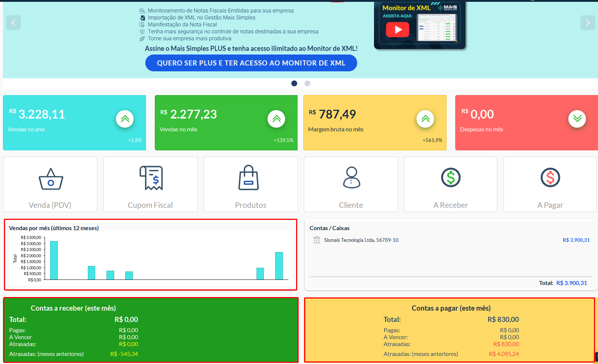The width and height of the screenshot is (598, 364).
Task: Open the Contas a pagar yellow panel
Action: coord(449,330)
